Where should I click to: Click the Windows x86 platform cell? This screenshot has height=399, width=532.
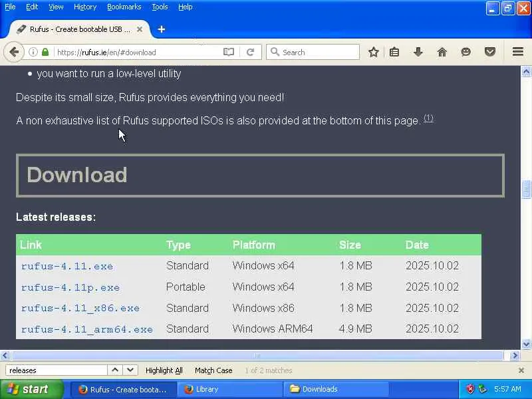tap(263, 308)
